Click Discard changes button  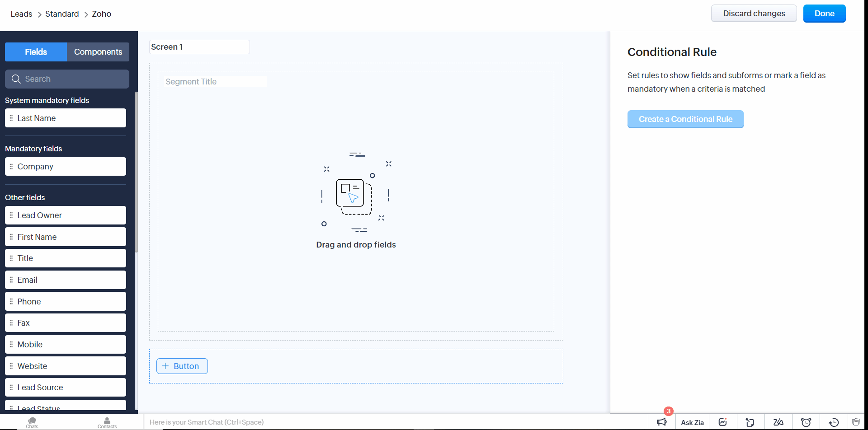tap(754, 14)
